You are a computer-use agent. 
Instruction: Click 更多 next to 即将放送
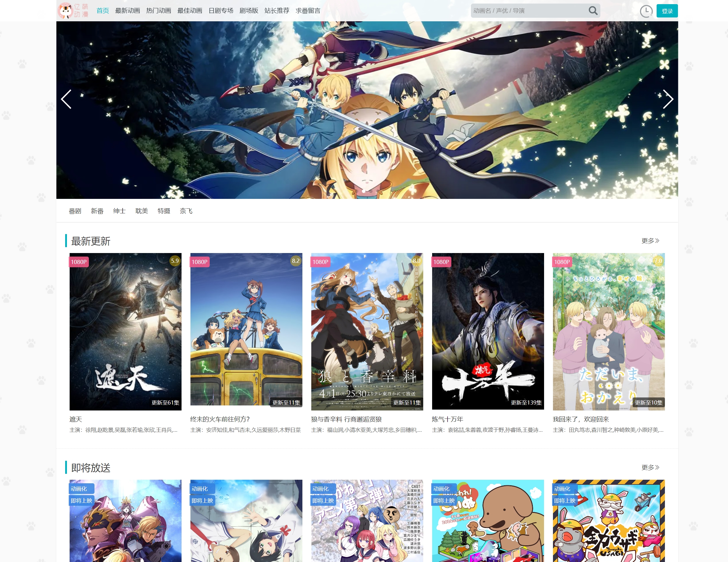[x=650, y=467]
